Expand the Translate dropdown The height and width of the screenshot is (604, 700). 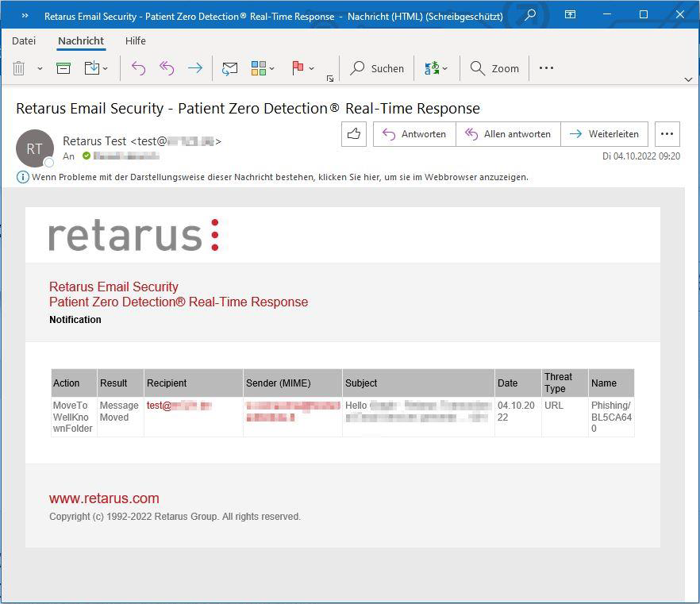pos(437,68)
